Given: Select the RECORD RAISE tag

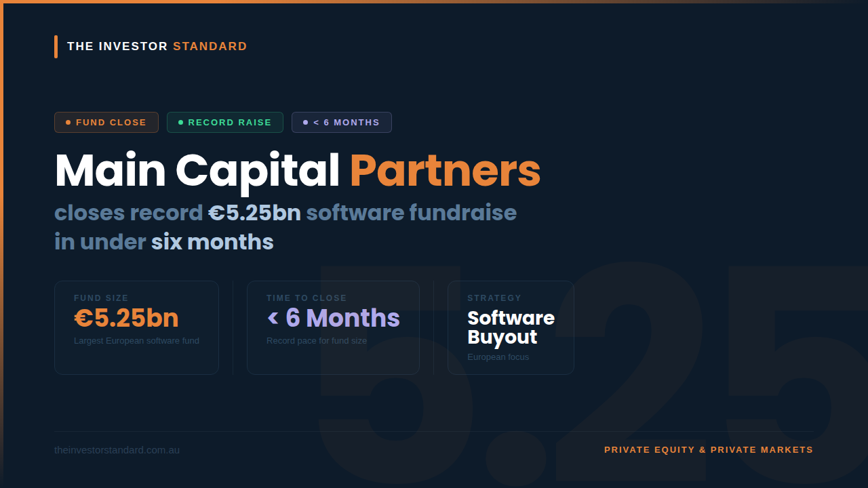Looking at the screenshot, I should (225, 123).
